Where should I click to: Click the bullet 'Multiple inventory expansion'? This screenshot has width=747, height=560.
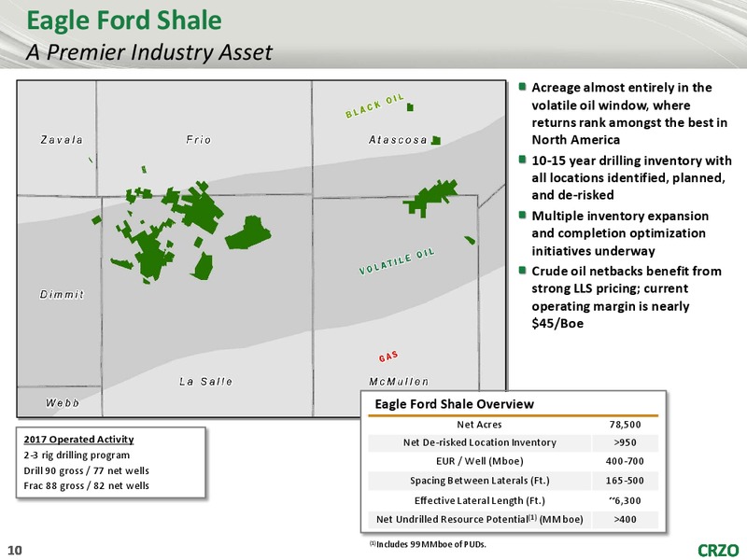(620, 233)
